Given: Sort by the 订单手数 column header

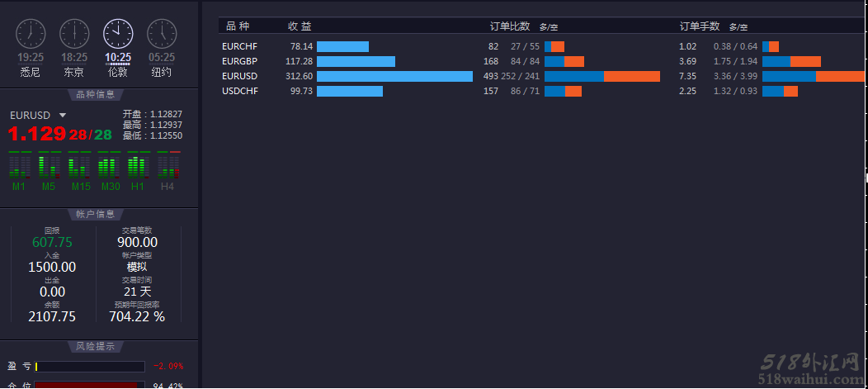Looking at the screenshot, I should coord(700,26).
